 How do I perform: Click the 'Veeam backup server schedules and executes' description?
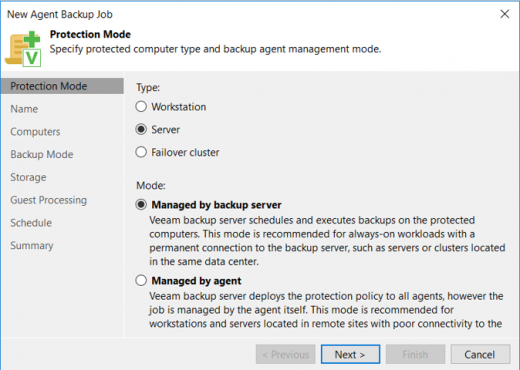coord(327,241)
